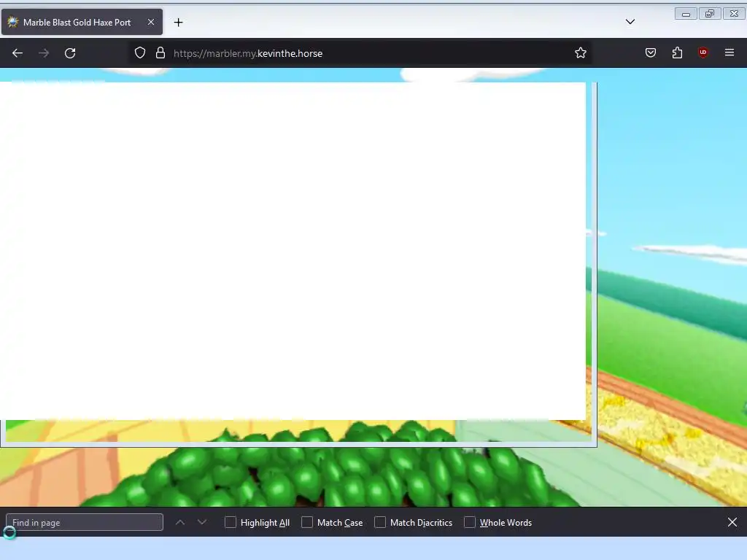The image size is (747, 560).
Task: Open uBlock Origin extension popup
Action: [703, 52]
